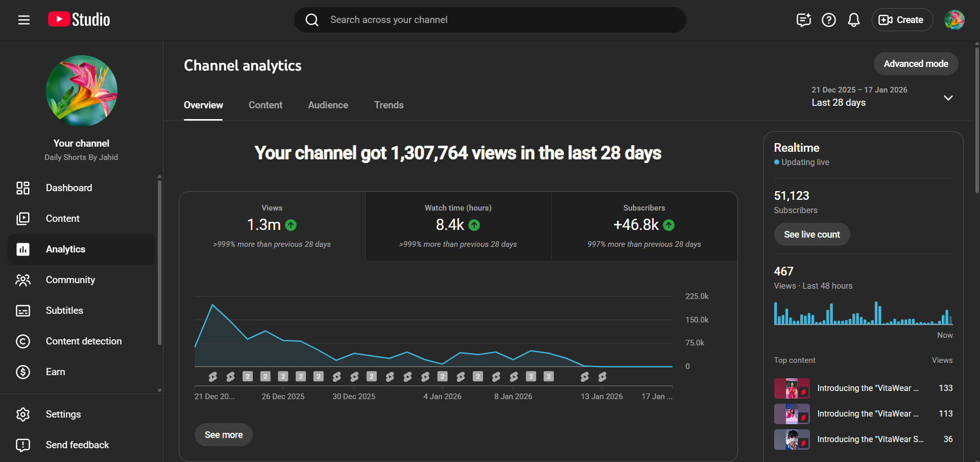Open account avatar menu in top right
The image size is (980, 462).
click(953, 20)
